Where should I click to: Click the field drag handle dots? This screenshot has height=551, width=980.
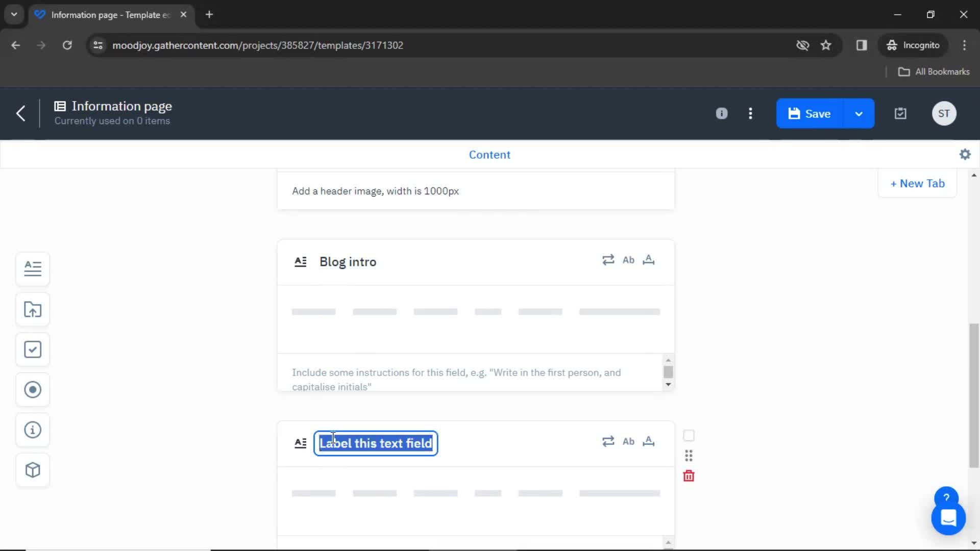coord(689,456)
